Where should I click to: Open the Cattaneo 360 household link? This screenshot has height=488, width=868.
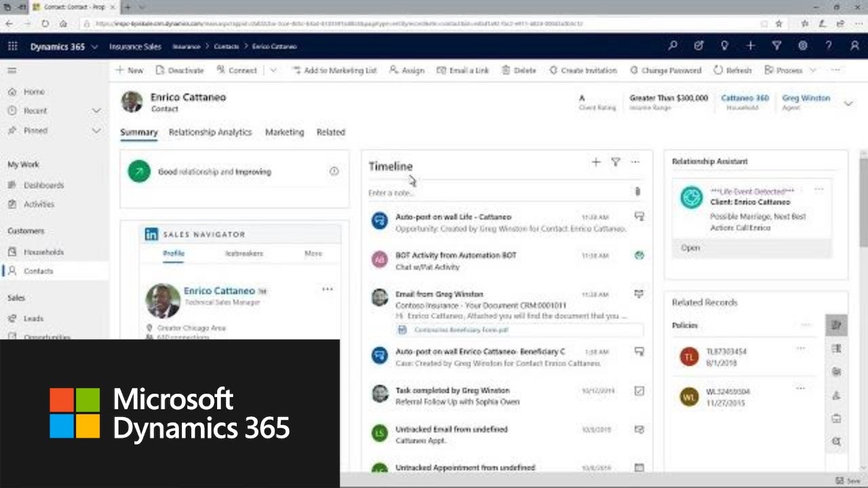tap(745, 98)
